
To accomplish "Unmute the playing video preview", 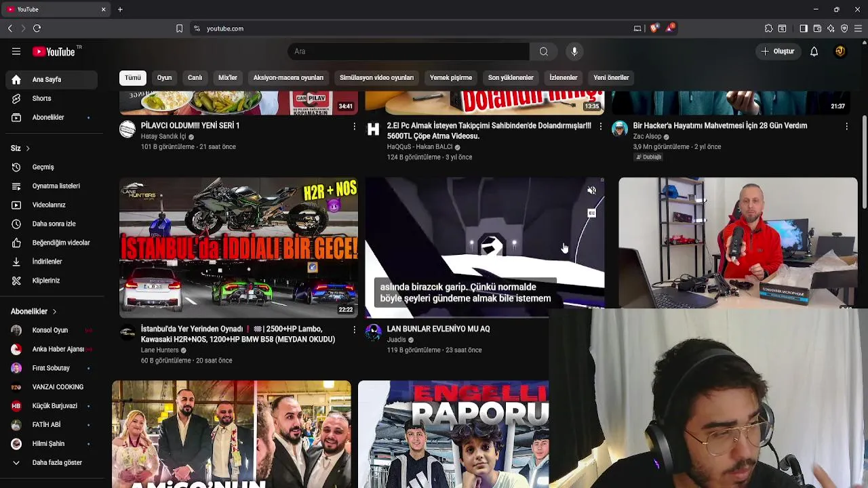I will (591, 191).
